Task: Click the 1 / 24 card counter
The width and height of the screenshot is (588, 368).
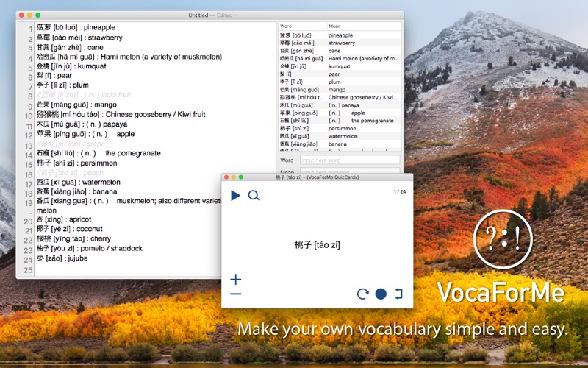Action: (x=399, y=191)
